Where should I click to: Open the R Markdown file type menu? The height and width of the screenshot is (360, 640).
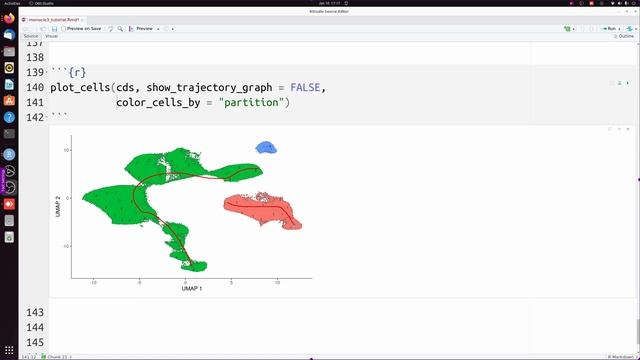[622, 357]
